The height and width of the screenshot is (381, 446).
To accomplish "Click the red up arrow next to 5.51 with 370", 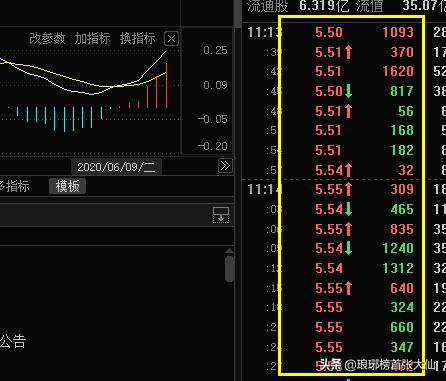I will [x=348, y=52].
